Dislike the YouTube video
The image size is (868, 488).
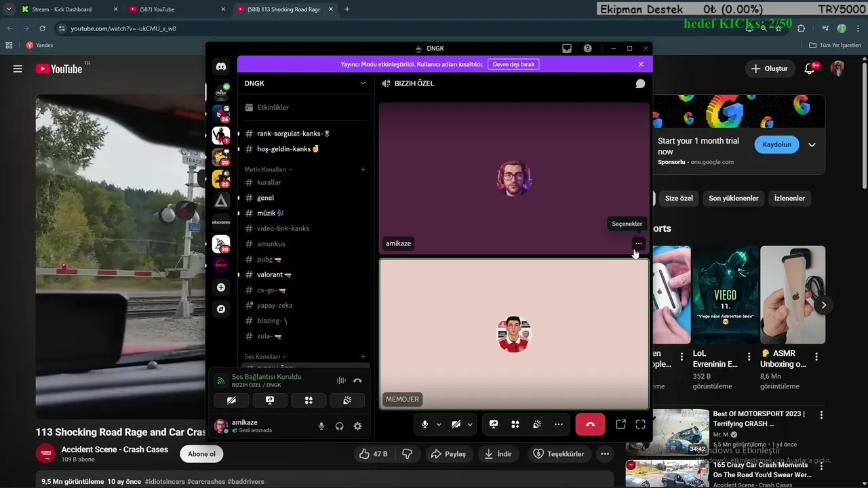(408, 454)
